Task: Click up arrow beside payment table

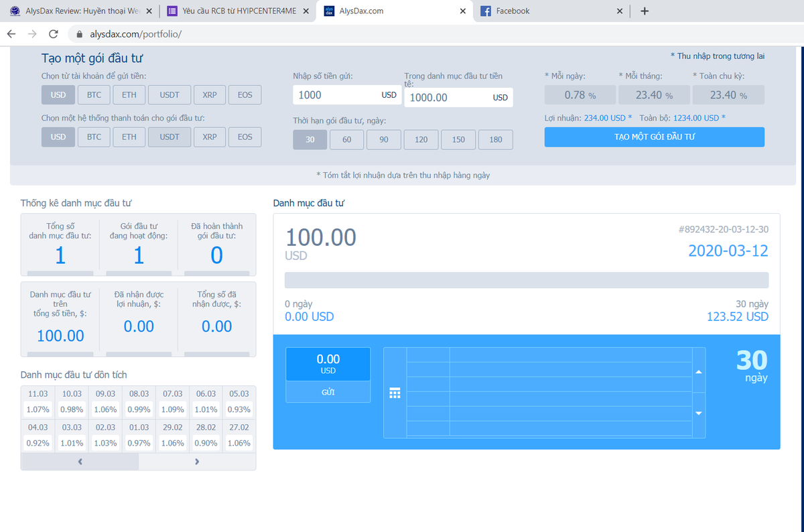Action: 699,372
